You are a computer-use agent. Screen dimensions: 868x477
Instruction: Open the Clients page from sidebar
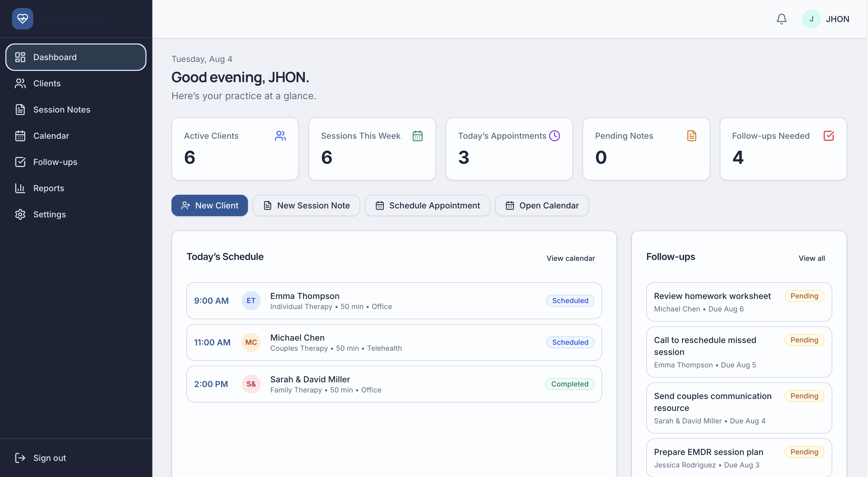[76, 83]
